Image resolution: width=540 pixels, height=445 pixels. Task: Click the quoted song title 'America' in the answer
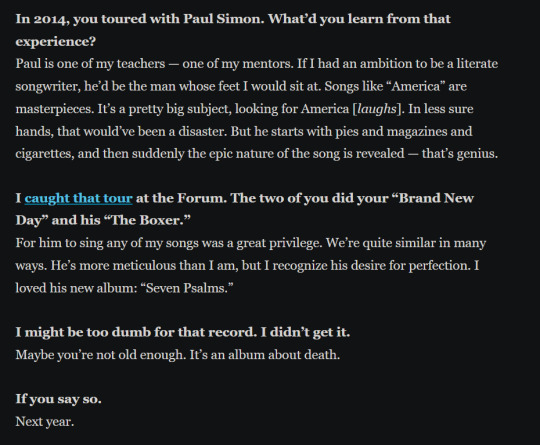(416, 86)
